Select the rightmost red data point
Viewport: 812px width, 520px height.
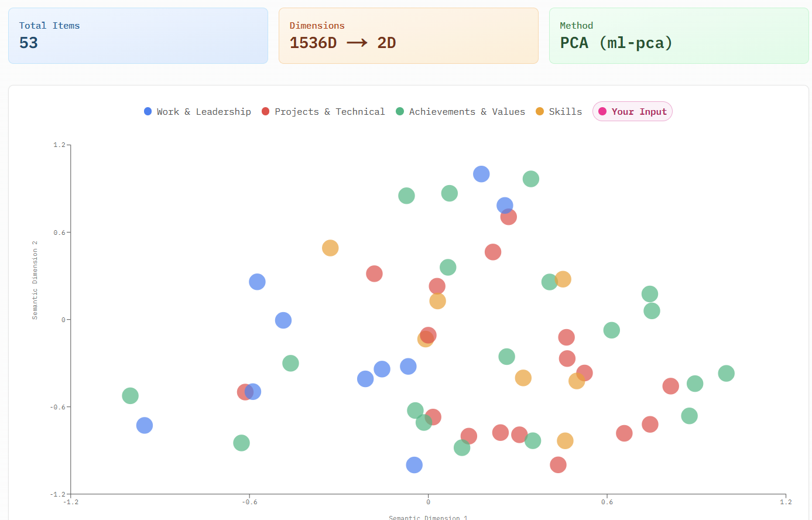pos(671,386)
